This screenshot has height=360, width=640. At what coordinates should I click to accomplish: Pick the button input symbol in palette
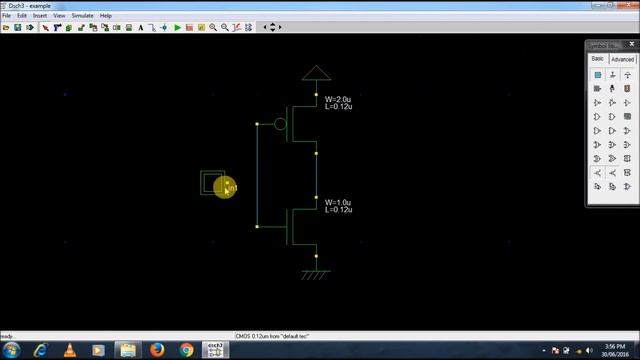pos(598,75)
